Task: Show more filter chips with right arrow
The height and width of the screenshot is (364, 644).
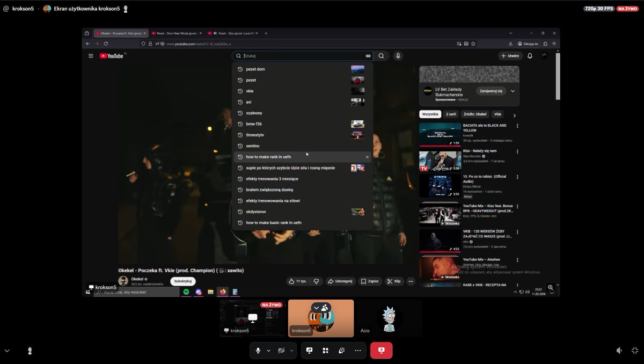Action: [514, 115]
